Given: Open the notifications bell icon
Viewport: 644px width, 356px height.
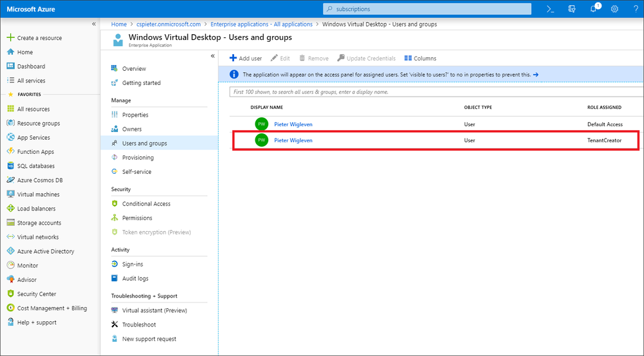Looking at the screenshot, I should (x=594, y=8).
